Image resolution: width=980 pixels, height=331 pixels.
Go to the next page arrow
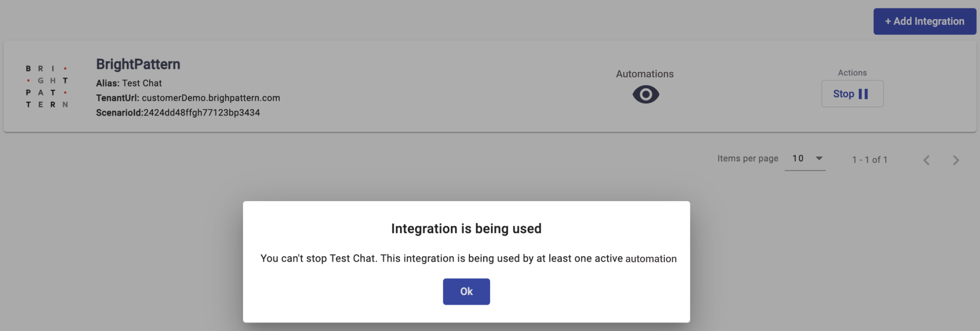(x=956, y=160)
